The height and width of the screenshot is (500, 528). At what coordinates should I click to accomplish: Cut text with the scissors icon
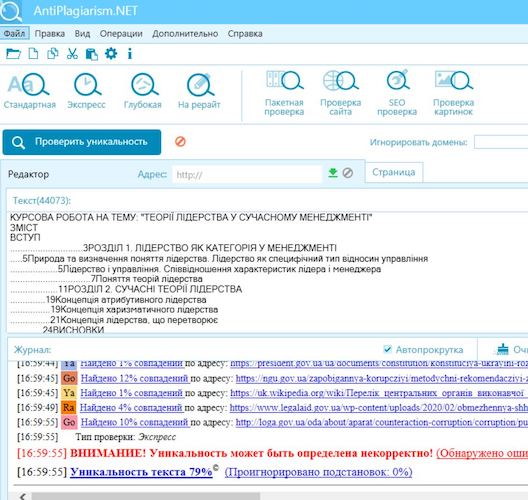[x=72, y=54]
